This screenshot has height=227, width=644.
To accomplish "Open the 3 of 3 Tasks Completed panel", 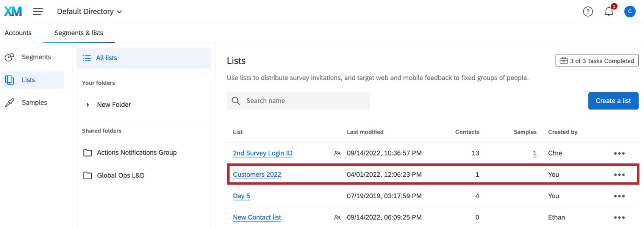I will 597,61.
